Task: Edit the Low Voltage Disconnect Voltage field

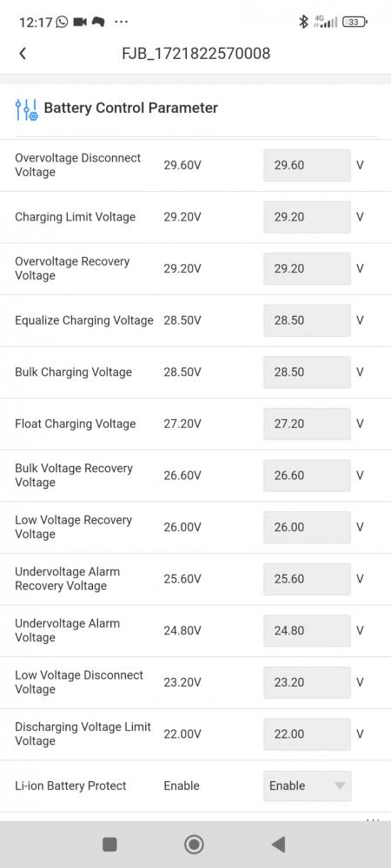Action: 307,682
